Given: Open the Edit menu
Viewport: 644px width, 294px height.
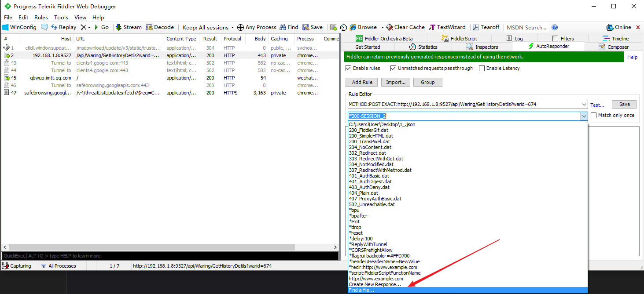Looking at the screenshot, I should [x=23, y=18].
